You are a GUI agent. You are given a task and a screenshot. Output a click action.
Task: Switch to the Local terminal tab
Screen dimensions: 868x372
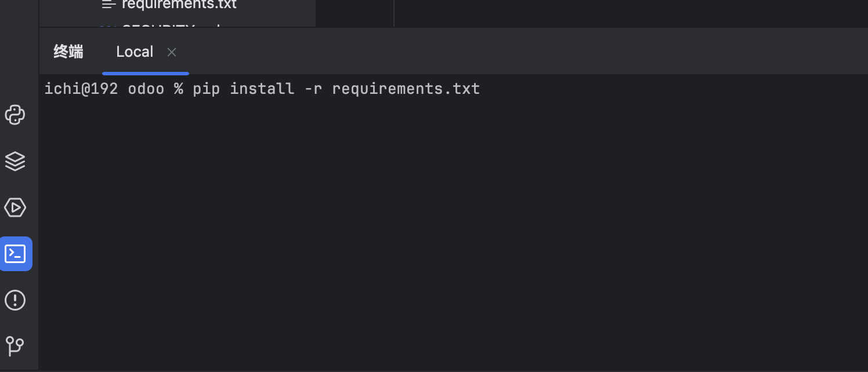tap(135, 52)
